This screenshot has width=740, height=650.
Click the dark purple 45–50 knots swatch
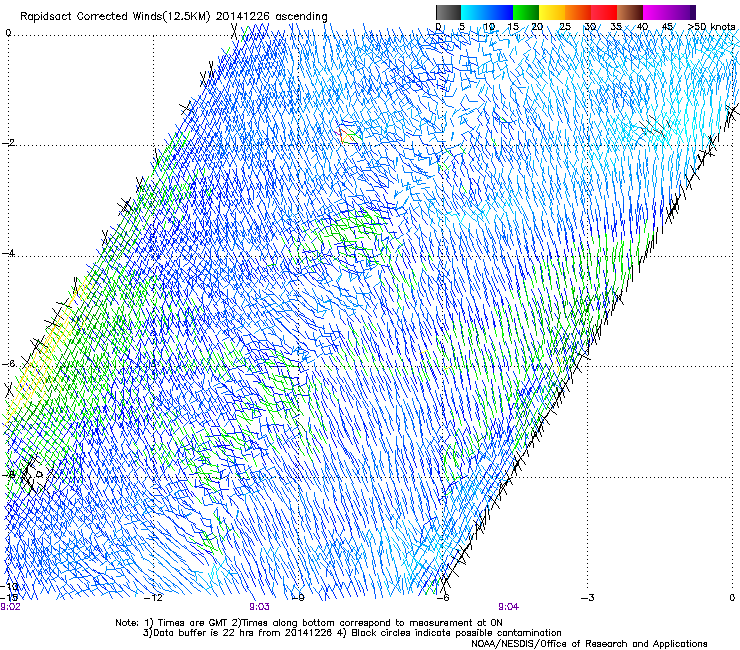pos(682,12)
